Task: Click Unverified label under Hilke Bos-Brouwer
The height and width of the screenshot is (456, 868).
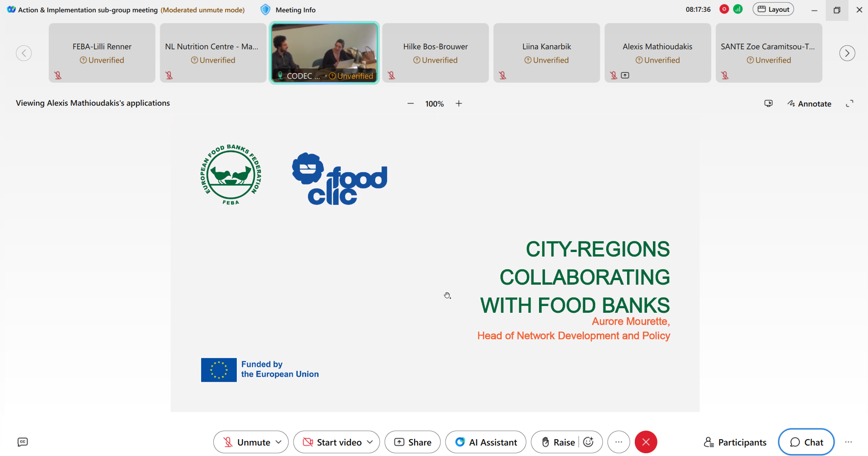Action: pos(435,60)
